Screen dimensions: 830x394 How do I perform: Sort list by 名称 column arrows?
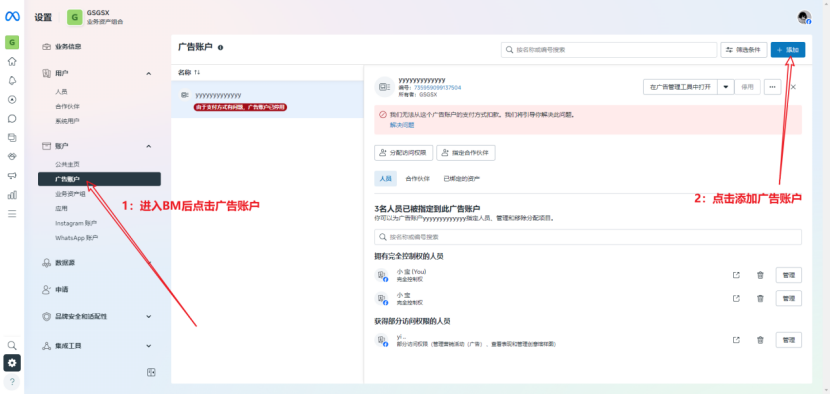click(197, 72)
